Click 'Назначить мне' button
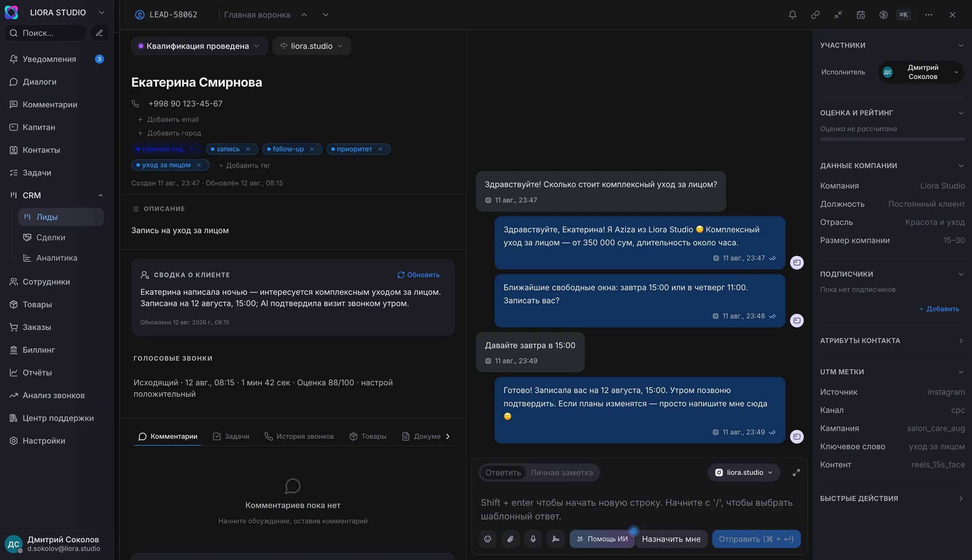Viewport: 972px width, 560px height. (x=671, y=539)
